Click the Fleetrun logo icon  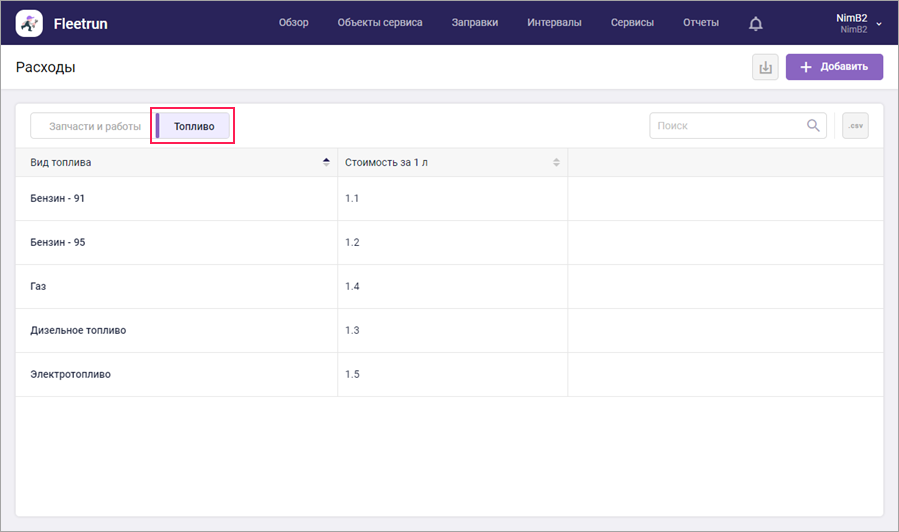pos(29,23)
